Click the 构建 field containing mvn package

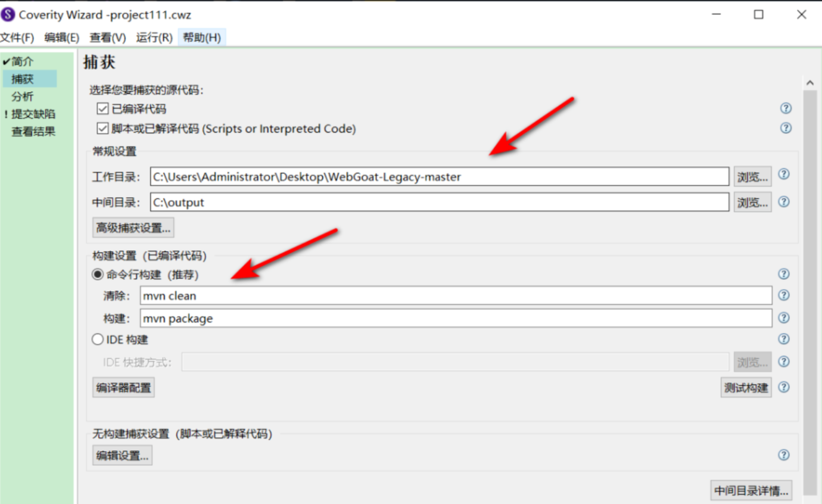pyautogui.click(x=456, y=318)
